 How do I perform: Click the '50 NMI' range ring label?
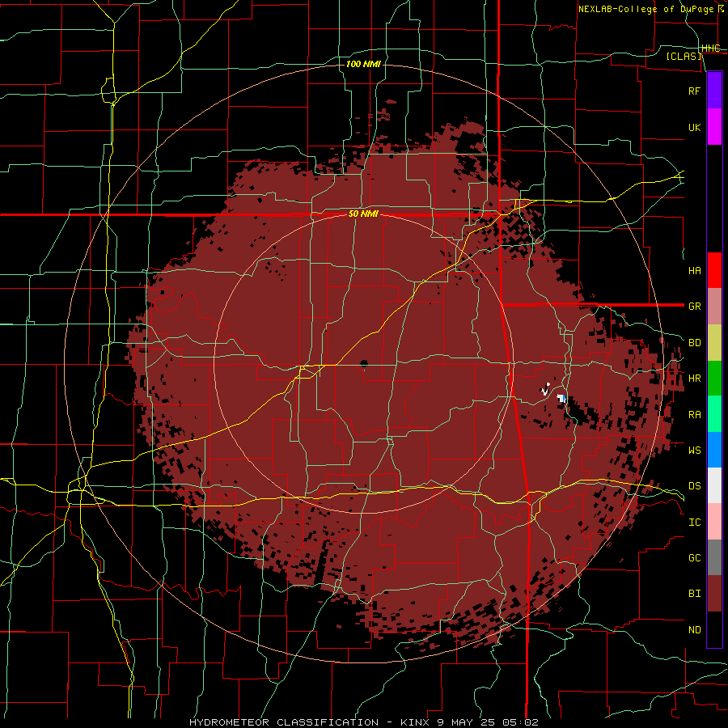point(363,214)
